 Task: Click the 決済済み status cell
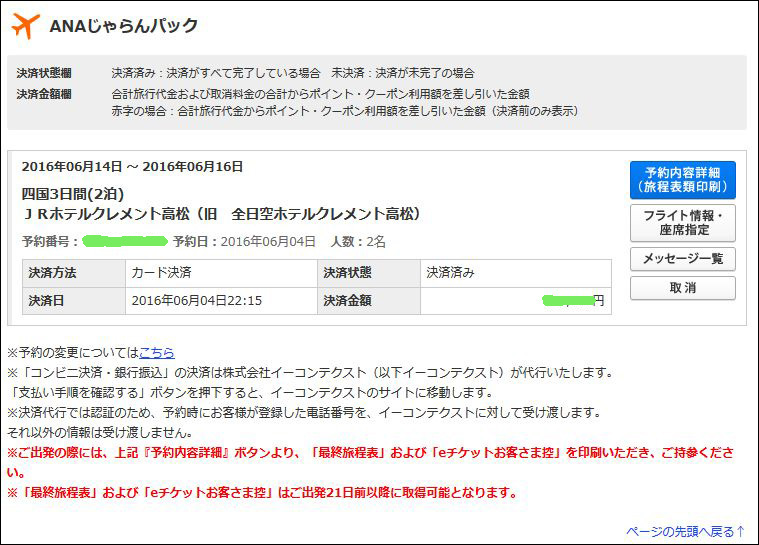tap(516, 273)
